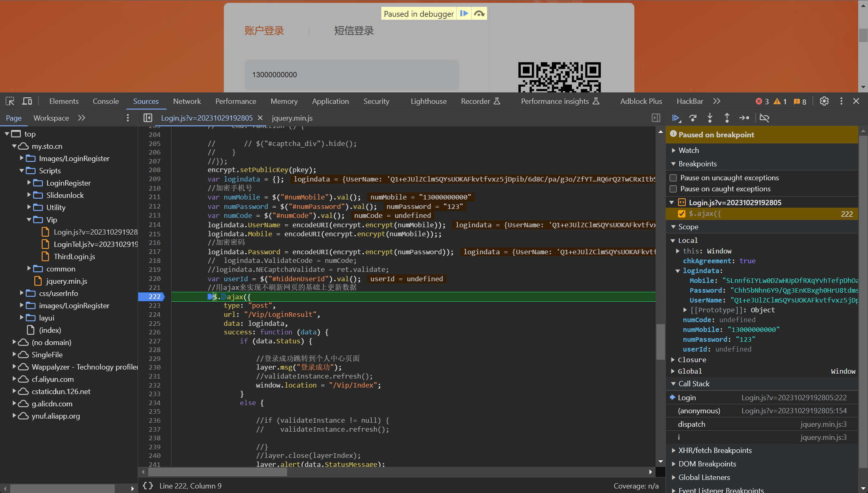Step over next function call
868x493 pixels.
[693, 118]
